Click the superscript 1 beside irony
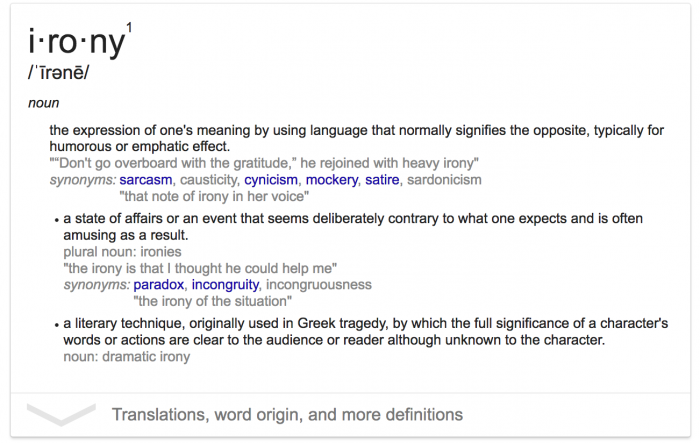700x443 pixels. pyautogui.click(x=129, y=28)
